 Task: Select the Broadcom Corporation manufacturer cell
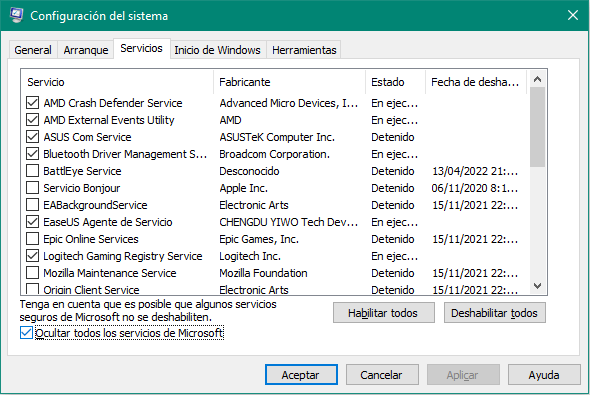[274, 154]
